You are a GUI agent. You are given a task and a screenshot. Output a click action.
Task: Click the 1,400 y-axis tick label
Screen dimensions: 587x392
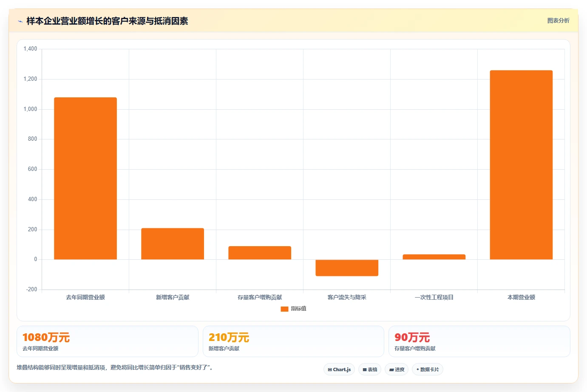[x=30, y=49]
